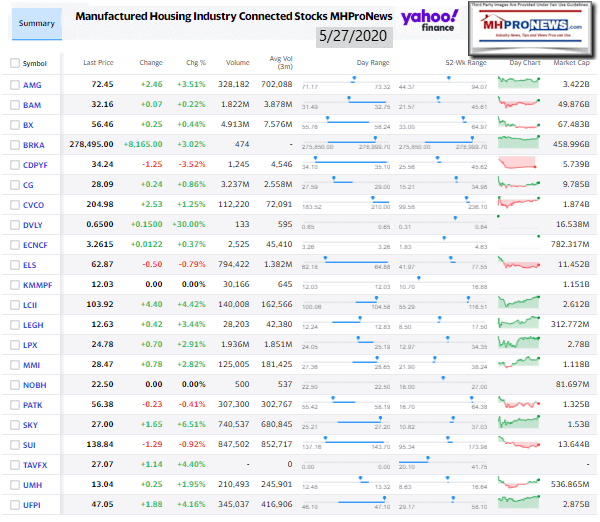Select all rows with the Symbol header checkbox
This screenshot has height=522, width=600.
pos(14,63)
